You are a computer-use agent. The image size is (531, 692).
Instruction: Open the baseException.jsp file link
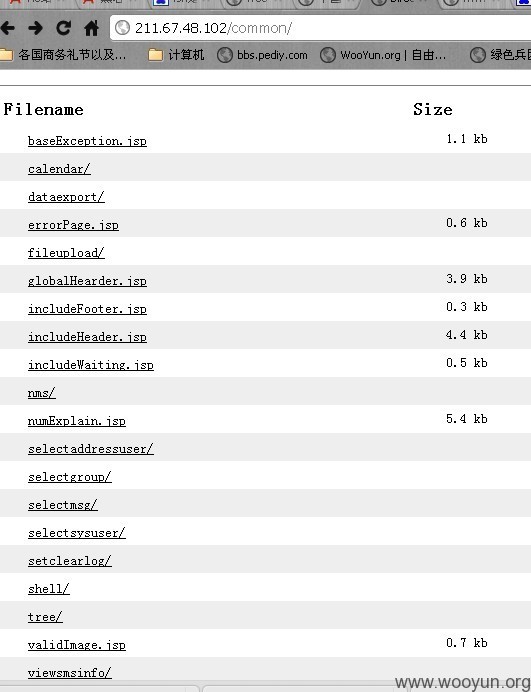tap(87, 141)
